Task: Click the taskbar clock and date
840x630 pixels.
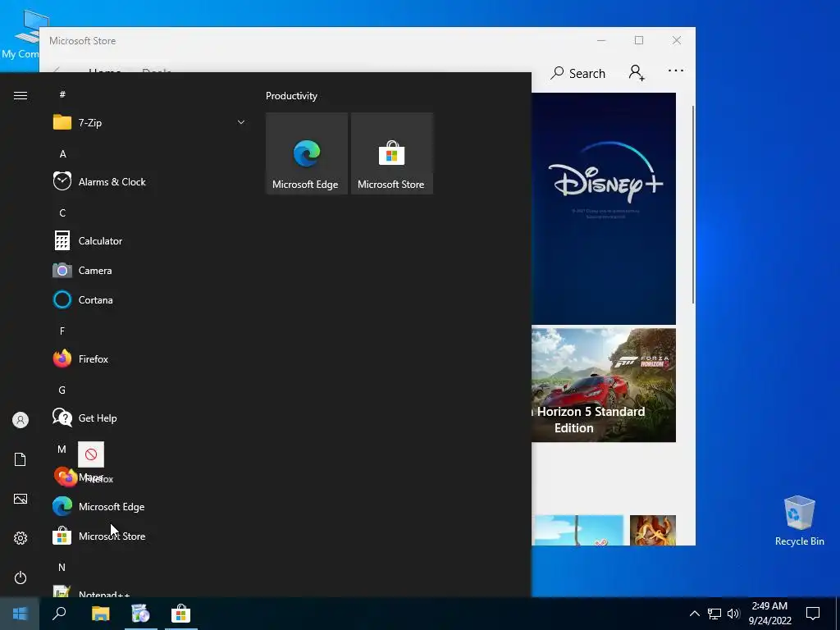Action: [769, 614]
